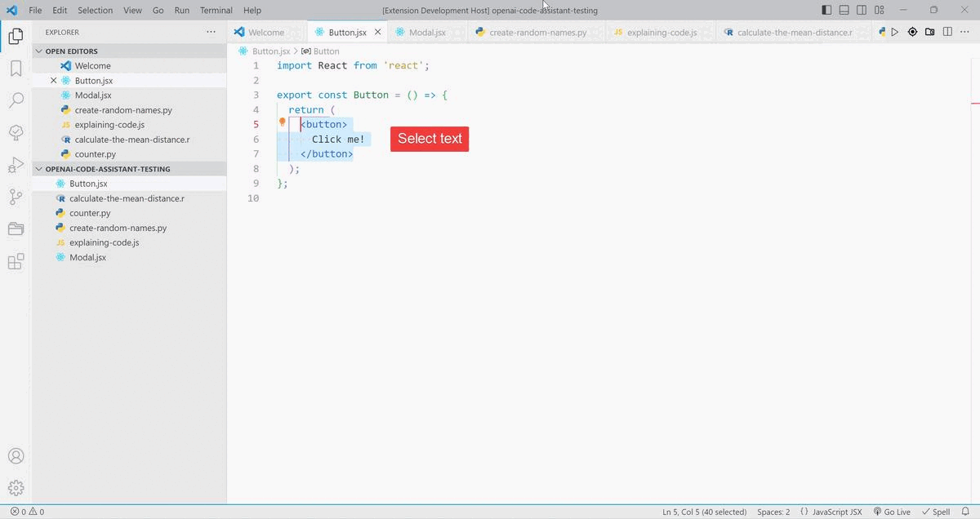
Task: Click Button.jsx in the breadcrumb
Action: (270, 51)
